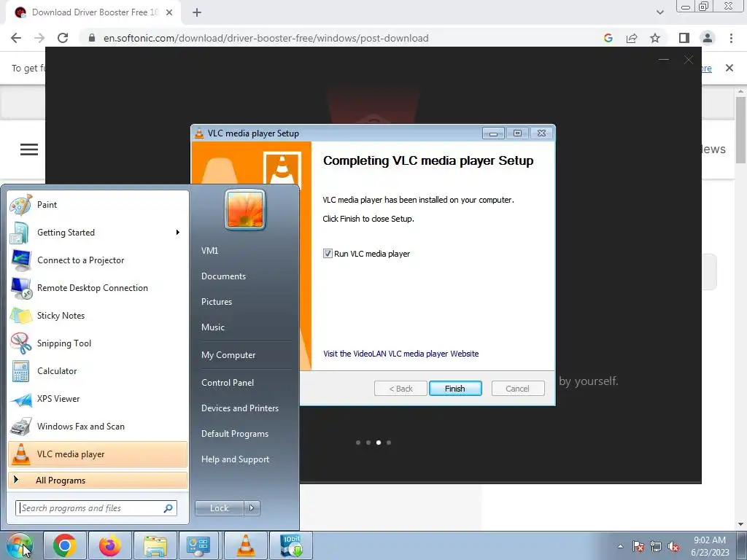Screen dimensions: 747x560
Task: Open VM1 user folder
Action: point(209,251)
